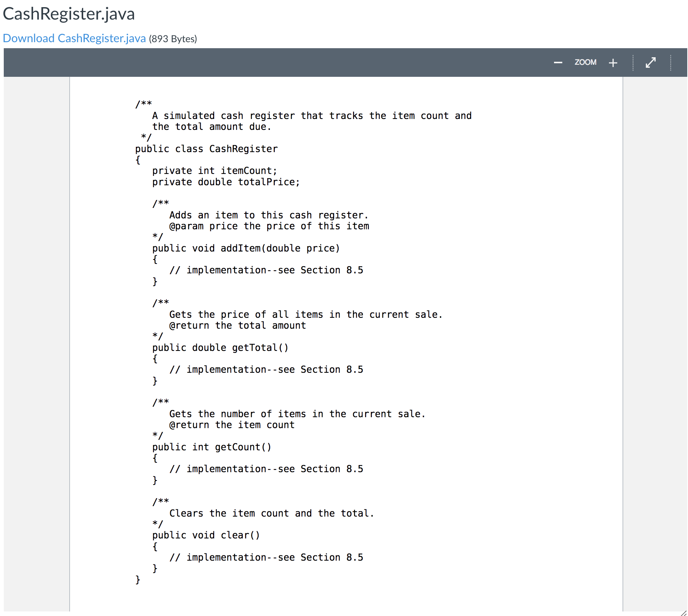Toggle fullscreen mode with the diagonal arrows
This screenshot has width=688, height=616.
(x=651, y=62)
